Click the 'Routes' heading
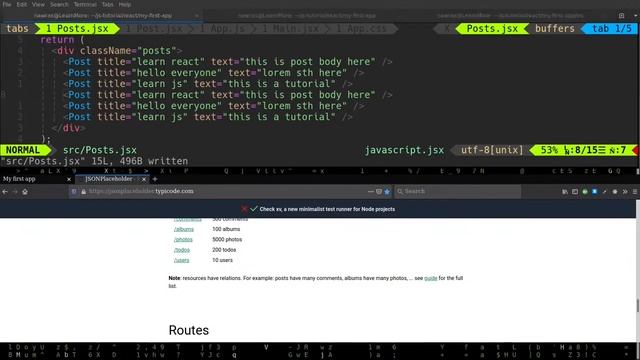The image size is (640, 360). [189, 330]
